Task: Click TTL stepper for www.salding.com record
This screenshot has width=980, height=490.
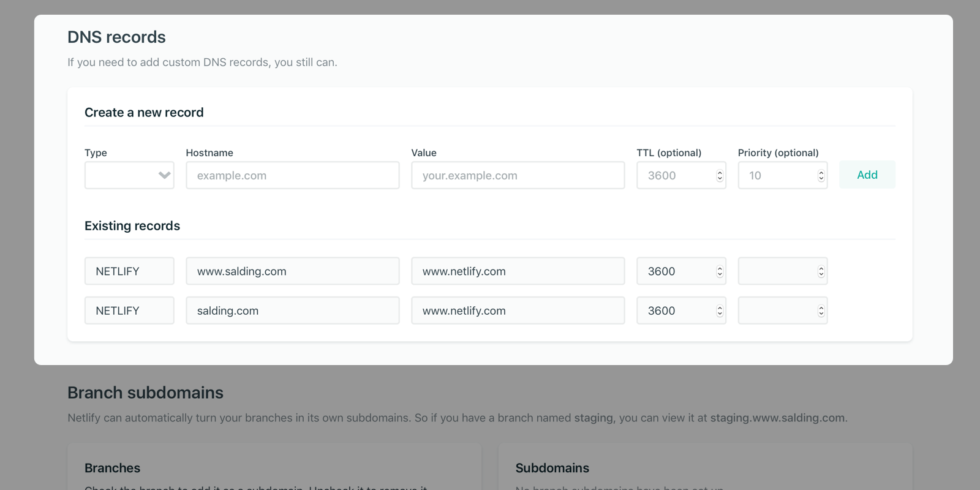Action: (x=720, y=271)
